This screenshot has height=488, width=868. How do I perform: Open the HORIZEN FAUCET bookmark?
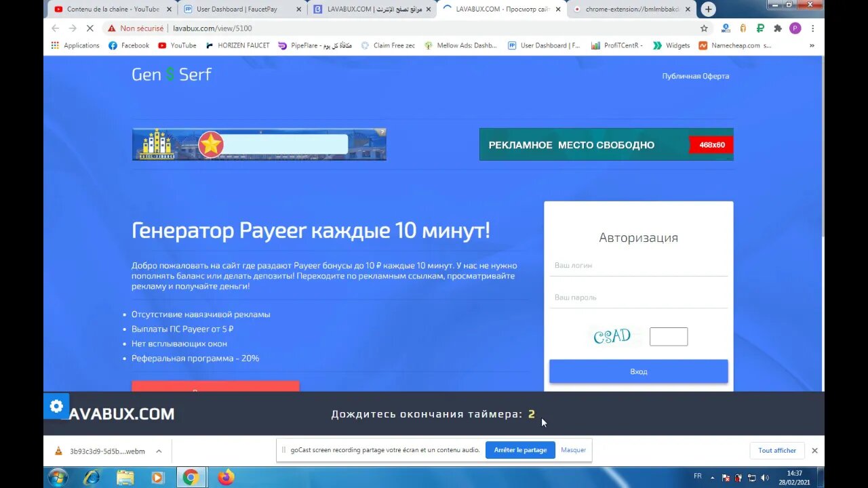click(x=237, y=45)
